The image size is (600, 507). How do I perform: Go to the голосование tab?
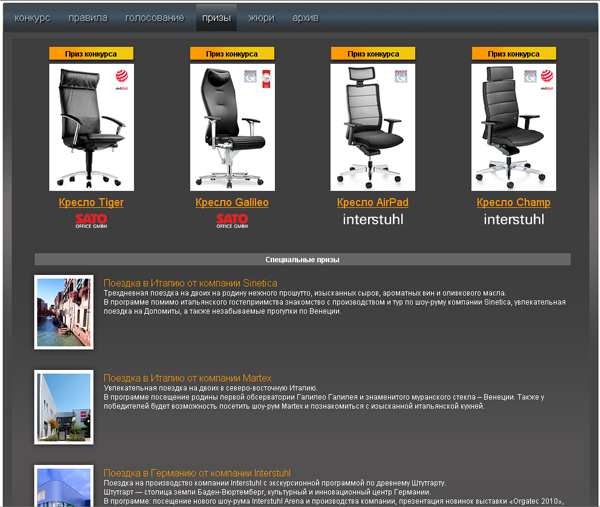pos(154,18)
